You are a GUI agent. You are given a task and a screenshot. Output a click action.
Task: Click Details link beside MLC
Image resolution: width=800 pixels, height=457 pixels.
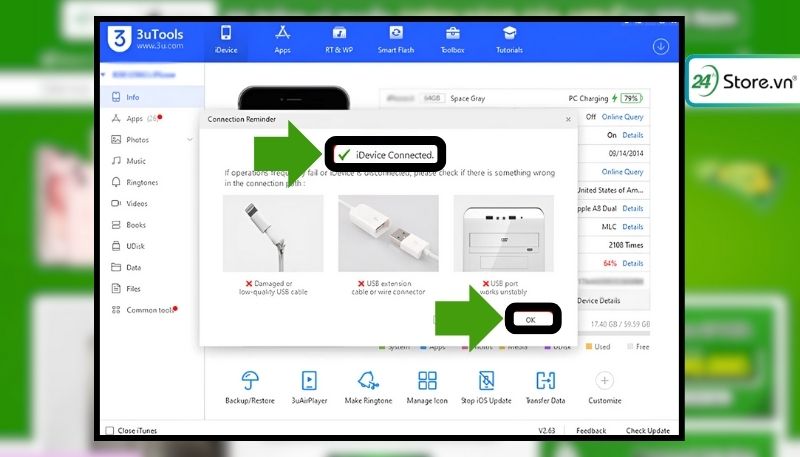[633, 227]
